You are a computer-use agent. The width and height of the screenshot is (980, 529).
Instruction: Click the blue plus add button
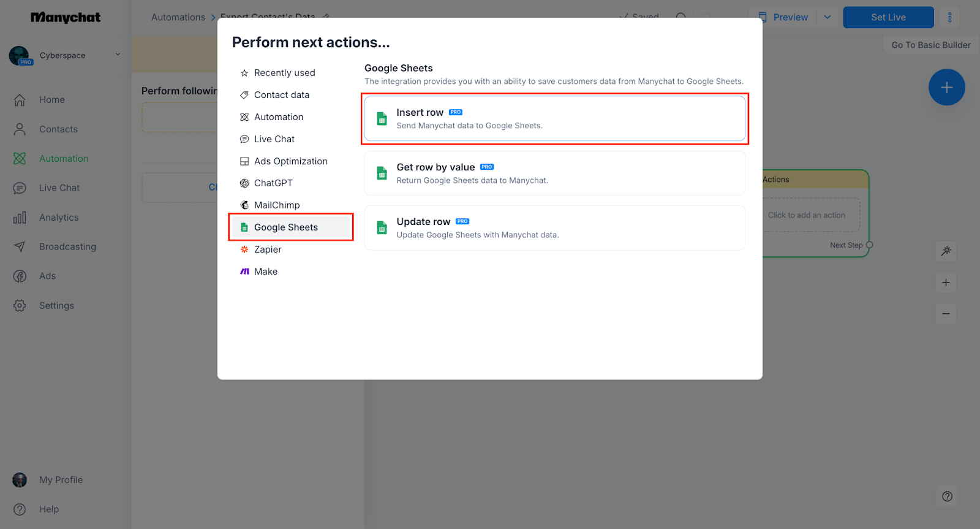946,88
